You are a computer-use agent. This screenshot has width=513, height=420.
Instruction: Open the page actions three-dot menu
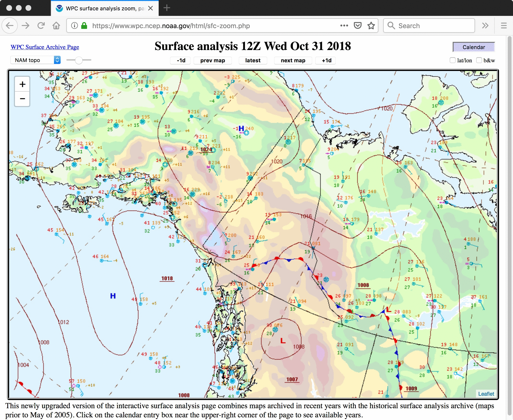point(344,26)
